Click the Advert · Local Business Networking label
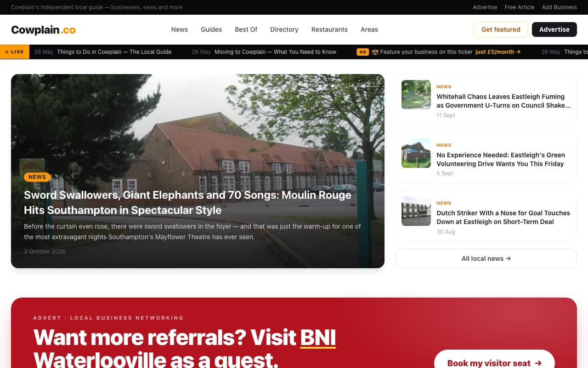The image size is (588, 368). tap(108, 318)
